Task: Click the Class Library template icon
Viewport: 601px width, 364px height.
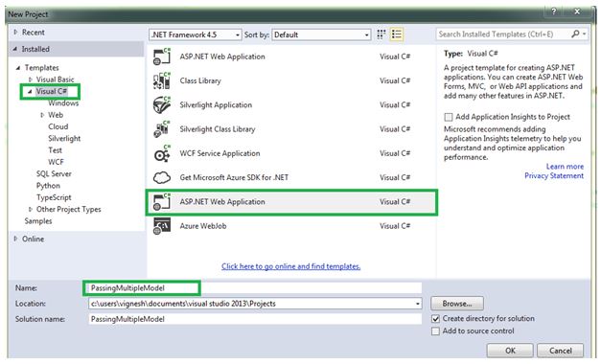Action: [x=162, y=80]
